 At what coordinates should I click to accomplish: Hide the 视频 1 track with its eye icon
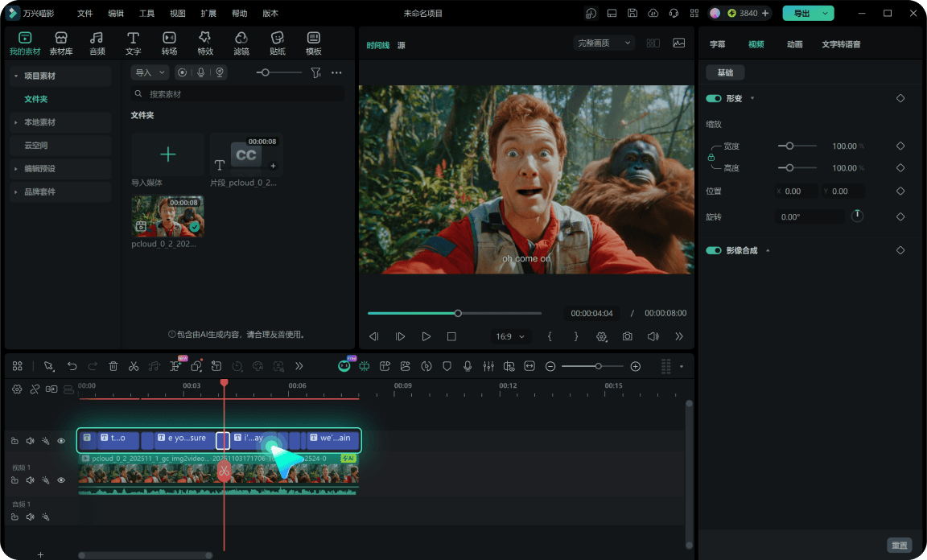[61, 480]
